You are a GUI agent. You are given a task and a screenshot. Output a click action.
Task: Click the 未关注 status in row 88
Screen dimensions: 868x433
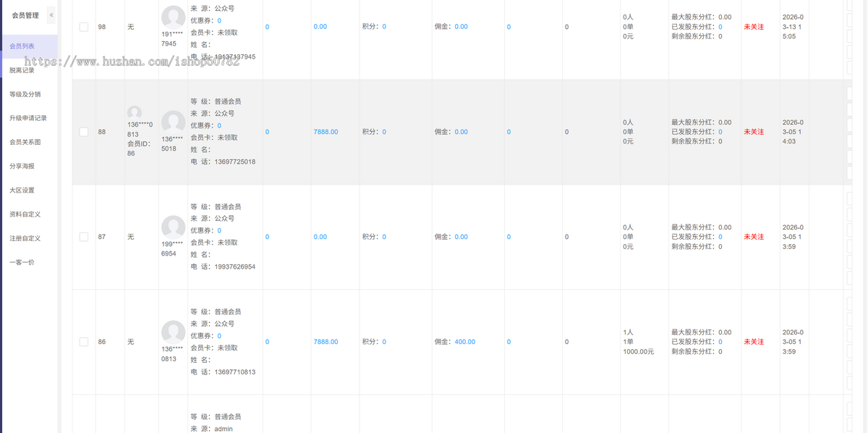coord(754,132)
